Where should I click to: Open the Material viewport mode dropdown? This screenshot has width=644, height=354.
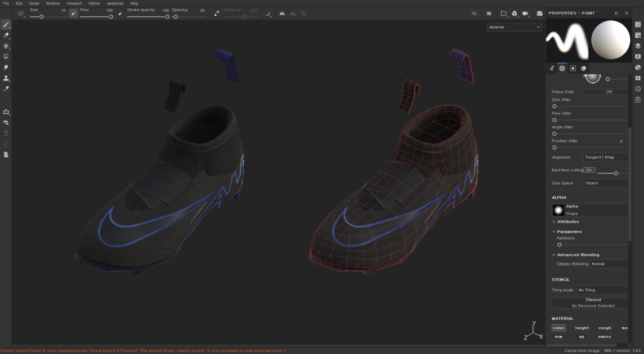pos(514,27)
